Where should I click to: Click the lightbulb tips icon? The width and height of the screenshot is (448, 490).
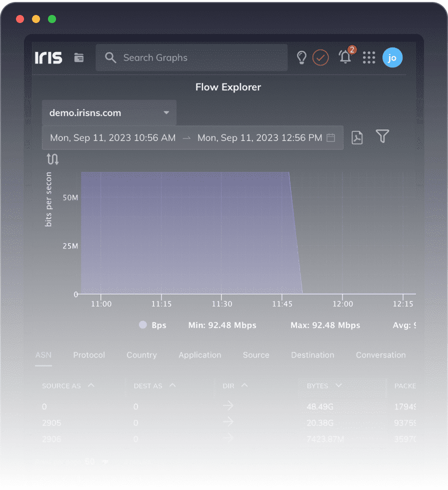coord(301,57)
